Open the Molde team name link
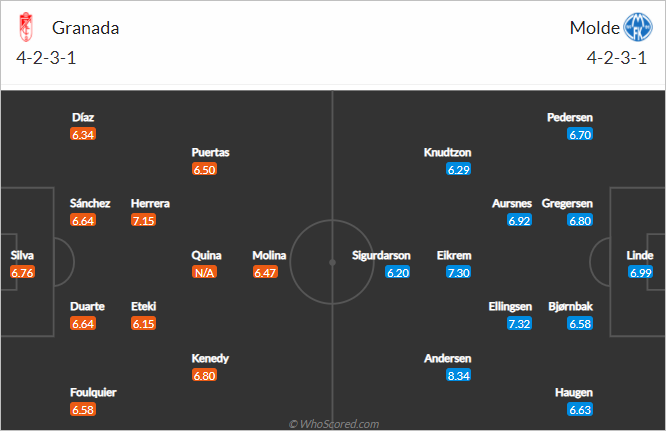This screenshot has height=431, width=666. [594, 28]
